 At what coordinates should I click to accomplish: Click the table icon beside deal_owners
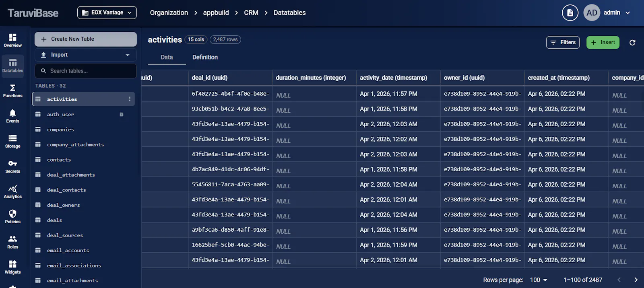tap(38, 205)
